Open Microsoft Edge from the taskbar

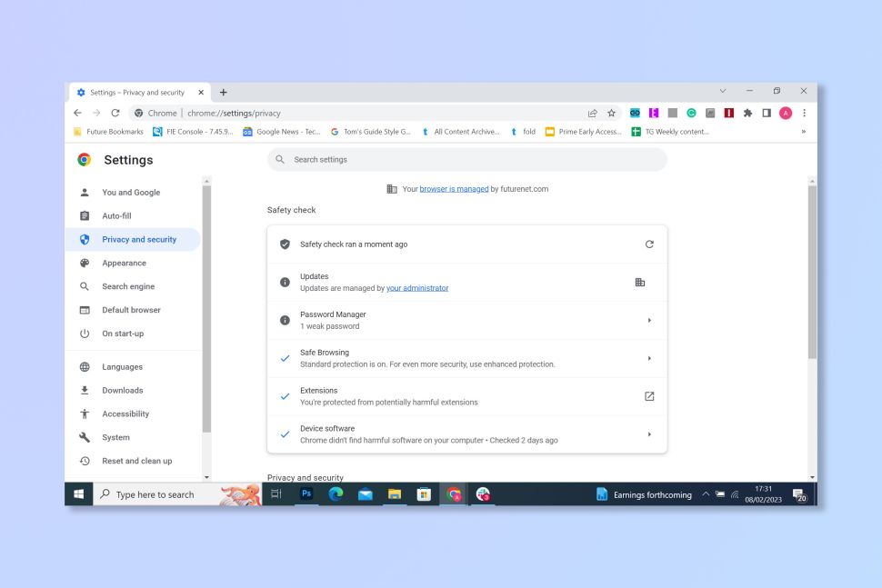[336, 494]
